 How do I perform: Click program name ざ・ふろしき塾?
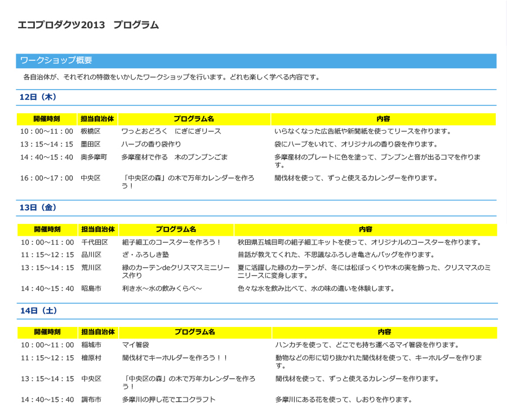click(145, 255)
